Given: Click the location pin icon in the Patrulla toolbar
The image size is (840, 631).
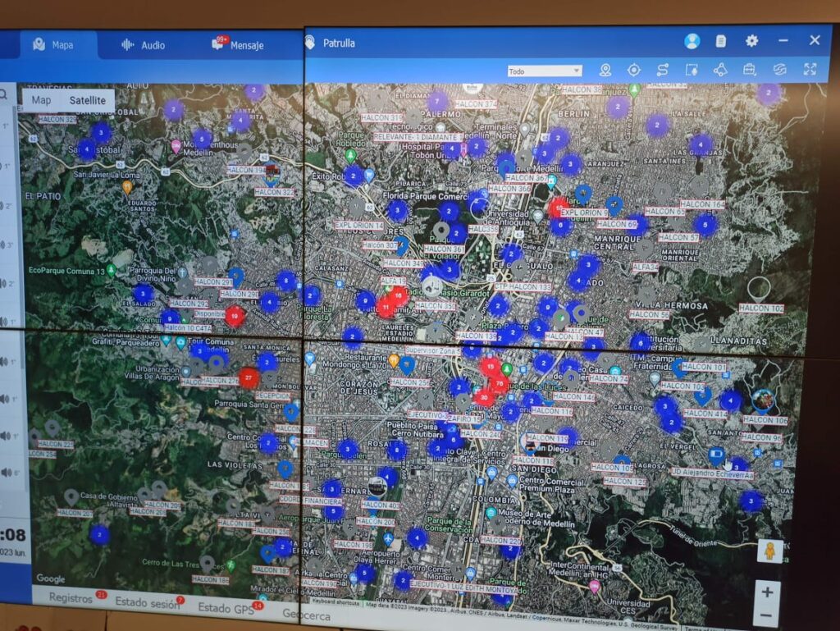Looking at the screenshot, I should coord(605,71).
